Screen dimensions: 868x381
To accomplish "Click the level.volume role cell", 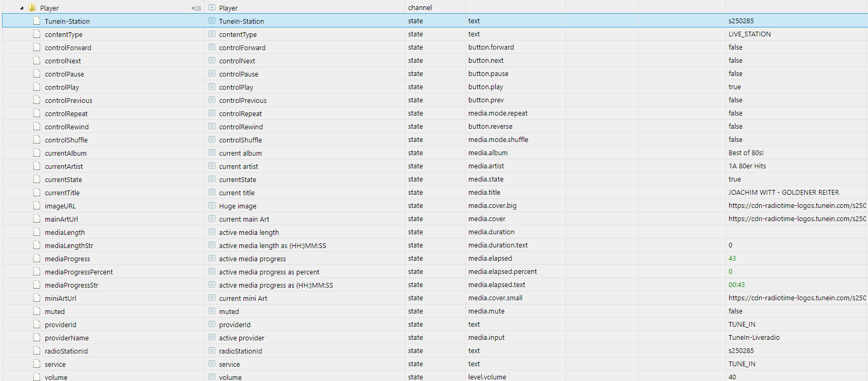I will point(487,377).
